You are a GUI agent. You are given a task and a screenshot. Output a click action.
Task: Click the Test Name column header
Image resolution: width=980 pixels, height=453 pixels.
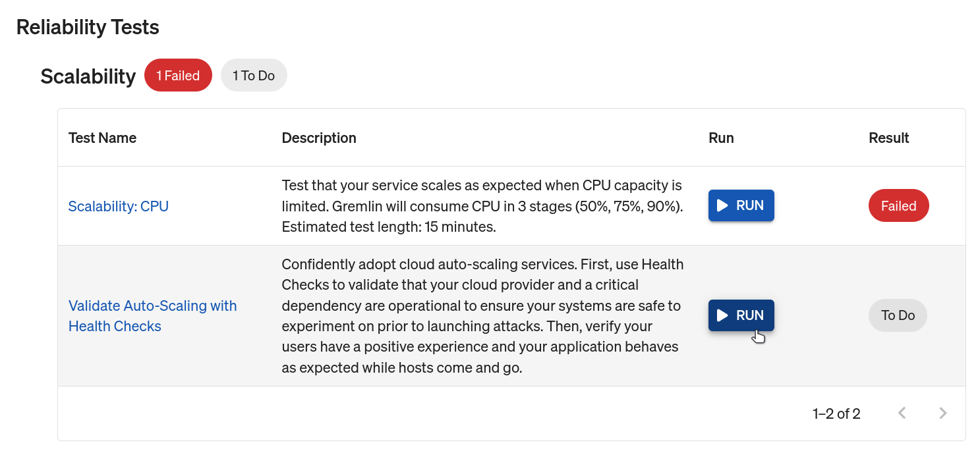pyautogui.click(x=102, y=138)
